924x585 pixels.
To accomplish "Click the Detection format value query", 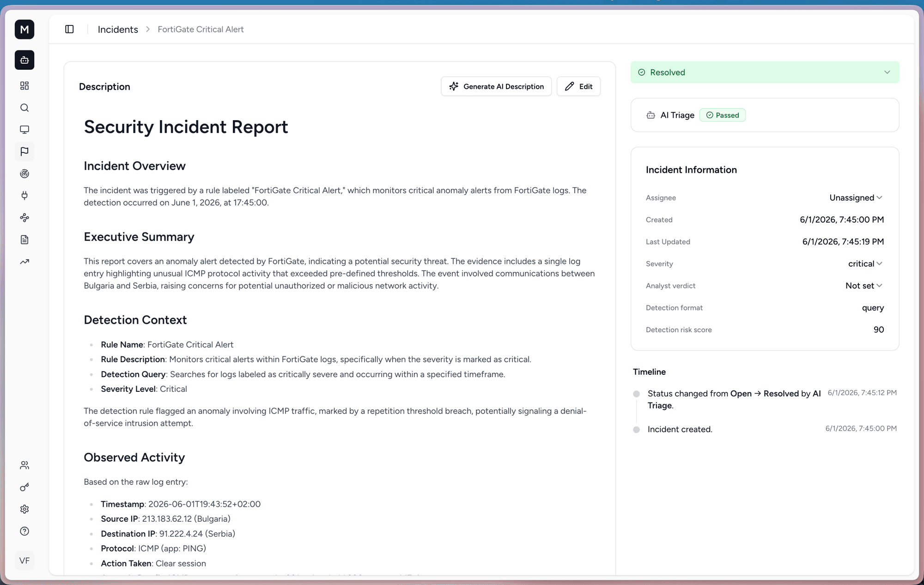I will point(873,308).
